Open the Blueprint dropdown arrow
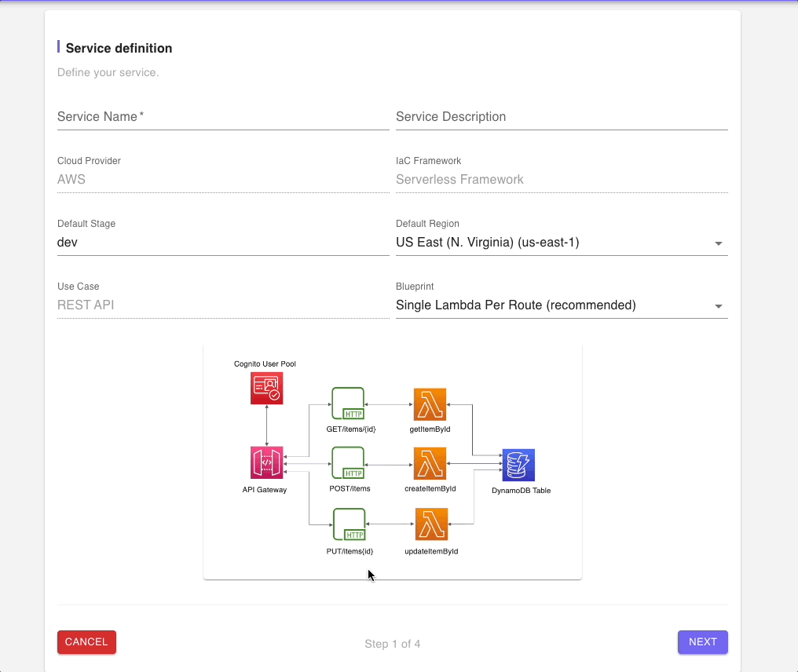Viewport: 798px width, 672px height. (x=718, y=306)
